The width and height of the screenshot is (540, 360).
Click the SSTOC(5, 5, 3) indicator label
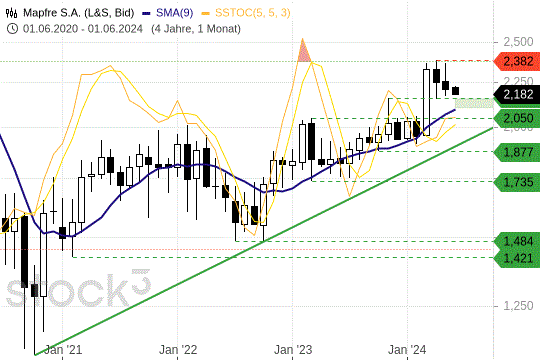click(252, 13)
